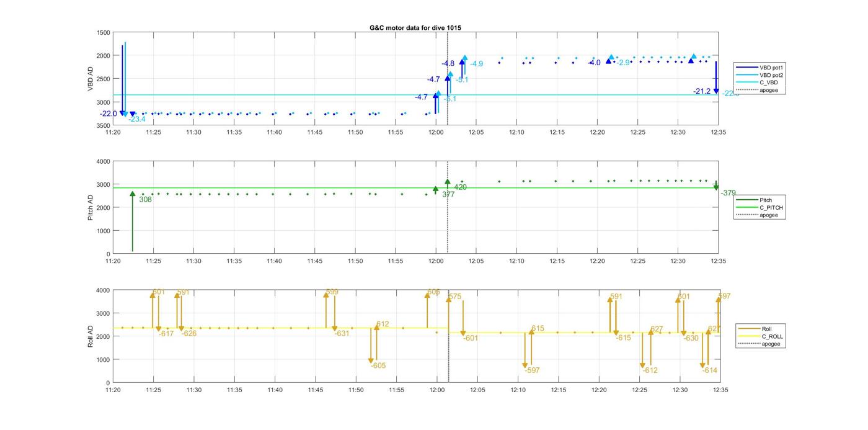The image size is (868, 430).
Task: Select 'C_VBD' entry in the top legend
Action: coord(768,83)
